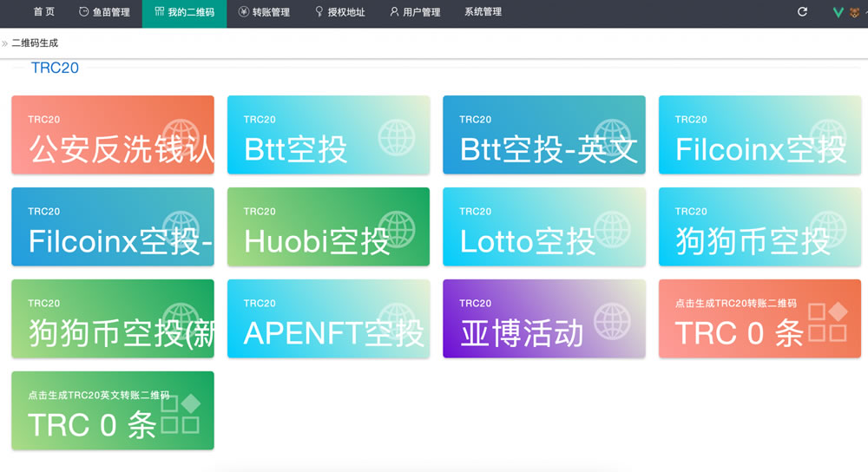
Task: Select the 我的二维码 tab
Action: pos(184,12)
